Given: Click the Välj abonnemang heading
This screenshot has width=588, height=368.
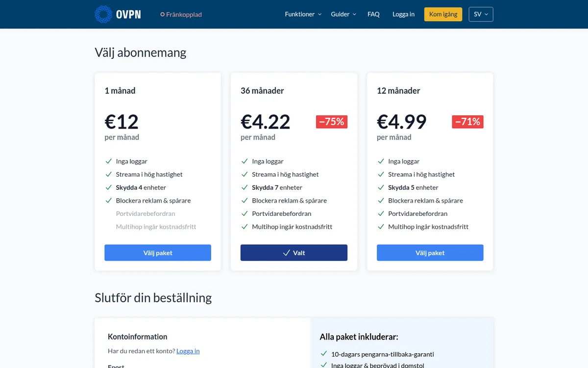Looking at the screenshot, I should pos(141,53).
